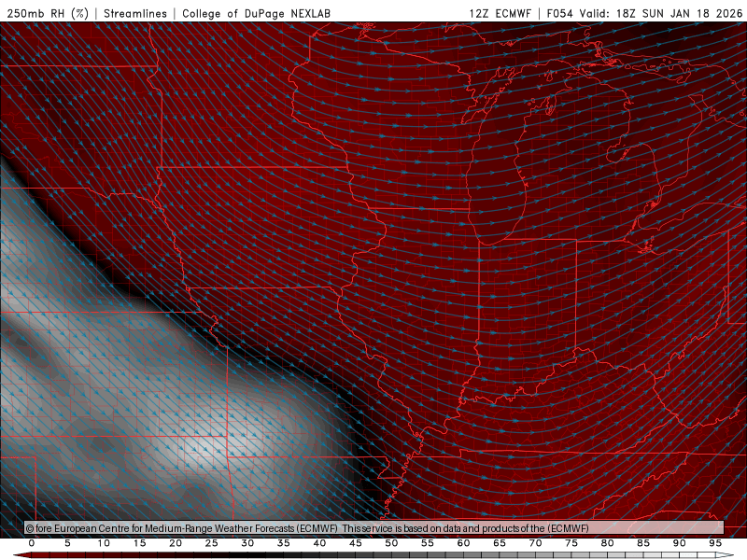Click colorbar label "90"
The height and width of the screenshot is (560, 747).
click(680, 543)
